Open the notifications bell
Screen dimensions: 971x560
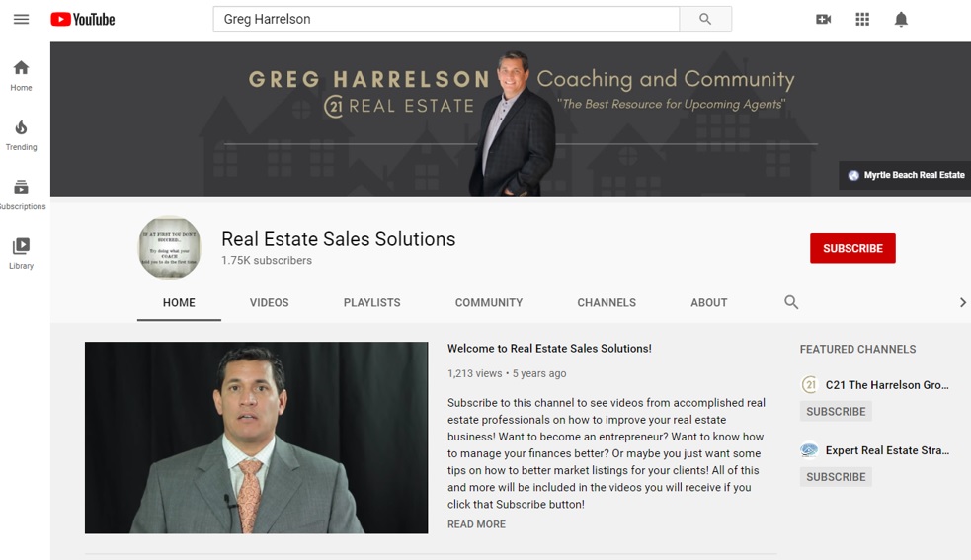tap(901, 19)
